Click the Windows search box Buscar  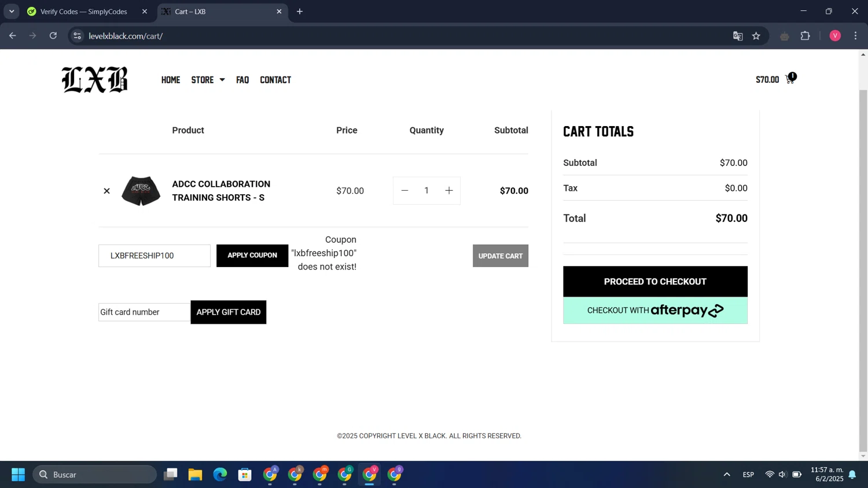click(x=95, y=475)
